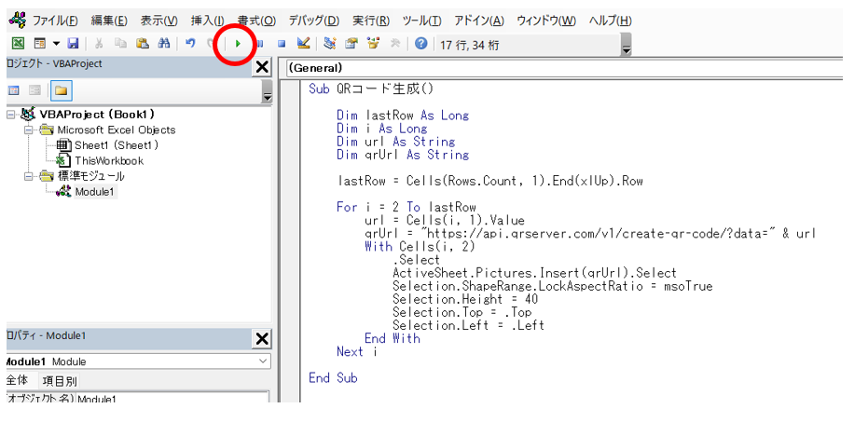Toggle Folders view in Project pane
This screenshot has width=868, height=422.
[61, 90]
